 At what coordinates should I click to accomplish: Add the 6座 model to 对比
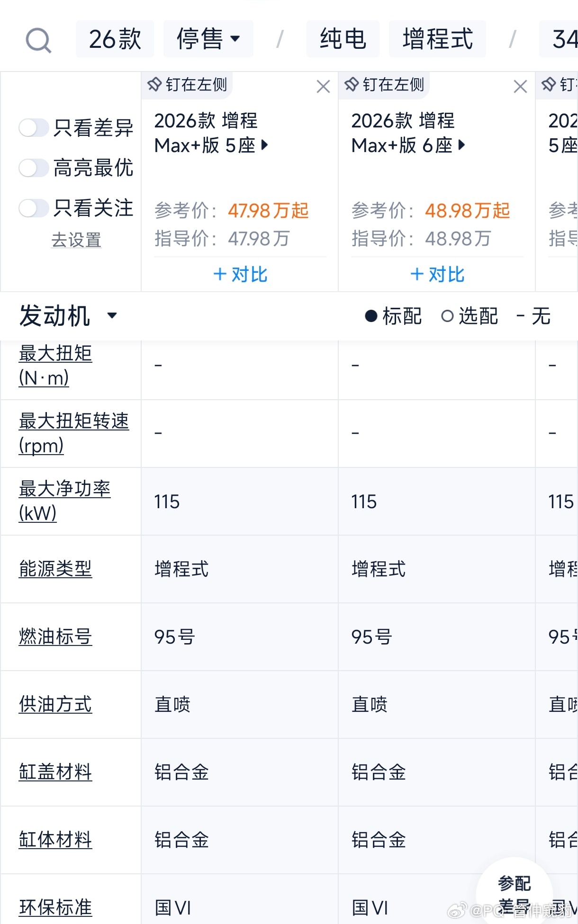point(437,274)
